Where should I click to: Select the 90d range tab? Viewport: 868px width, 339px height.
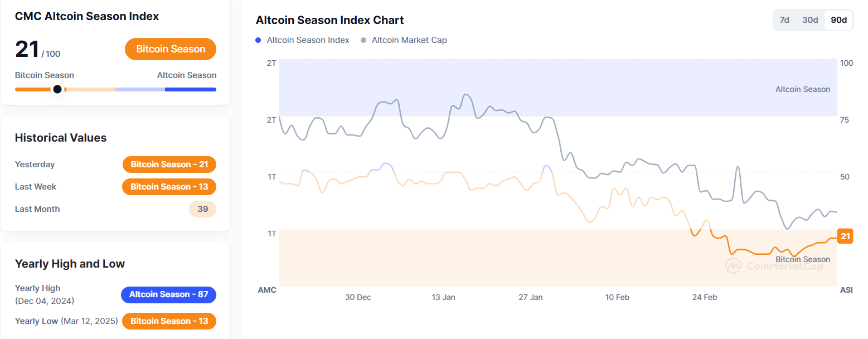click(x=838, y=20)
